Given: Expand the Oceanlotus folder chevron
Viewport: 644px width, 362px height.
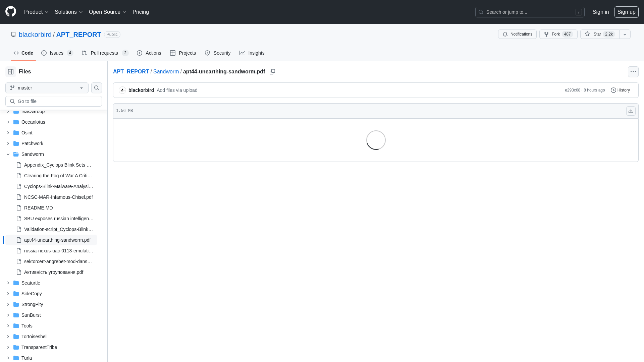Looking at the screenshot, I should (8, 122).
